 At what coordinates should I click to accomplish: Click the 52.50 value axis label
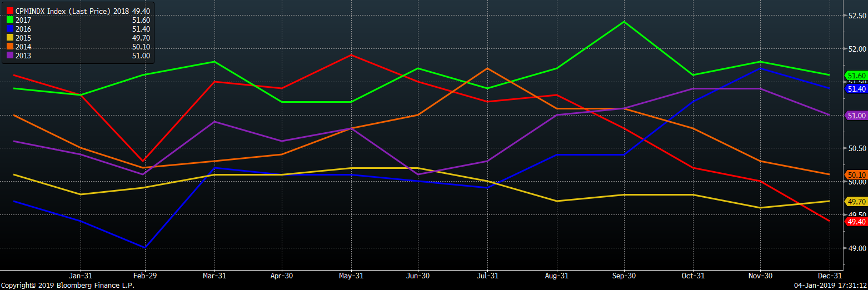855,16
